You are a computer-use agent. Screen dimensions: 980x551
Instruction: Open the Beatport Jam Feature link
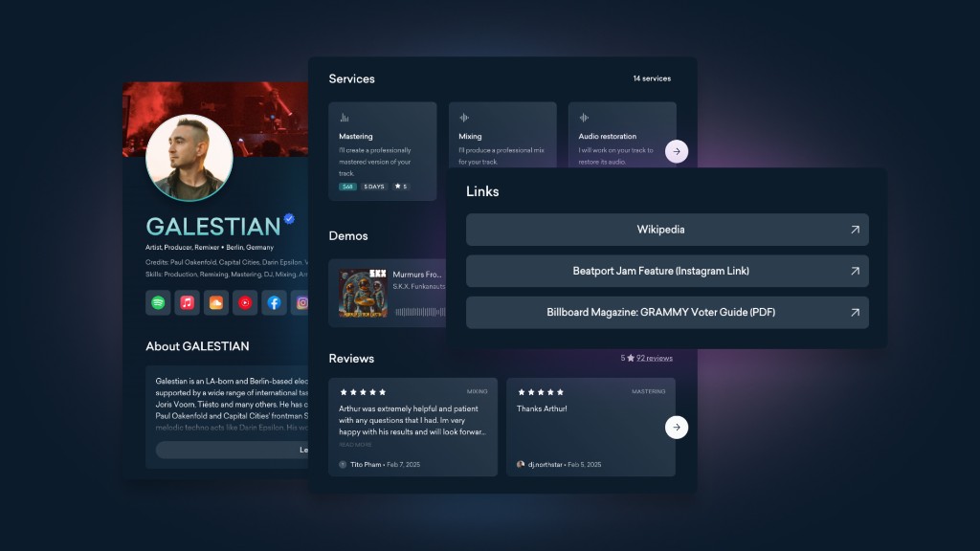pos(667,271)
